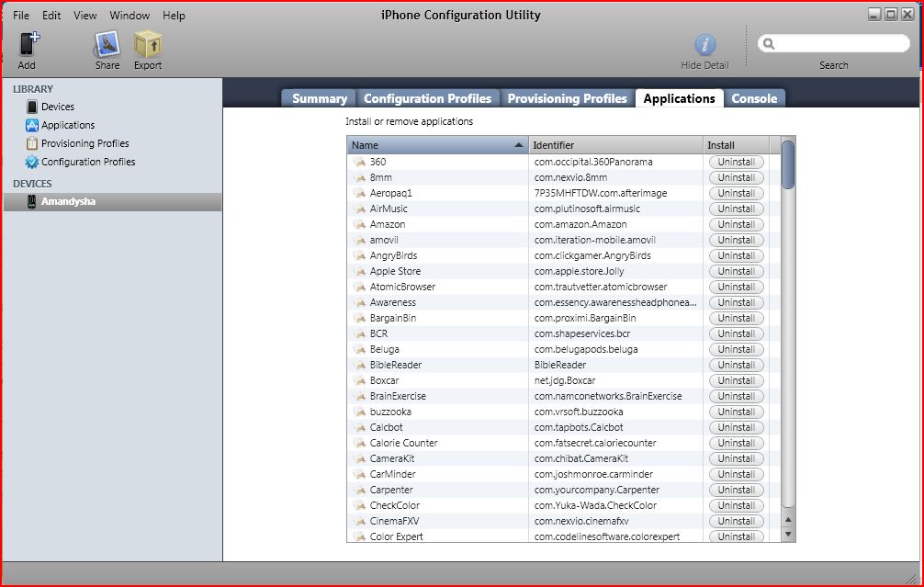Open the Edit menu
The image size is (924, 587).
pyautogui.click(x=51, y=16)
